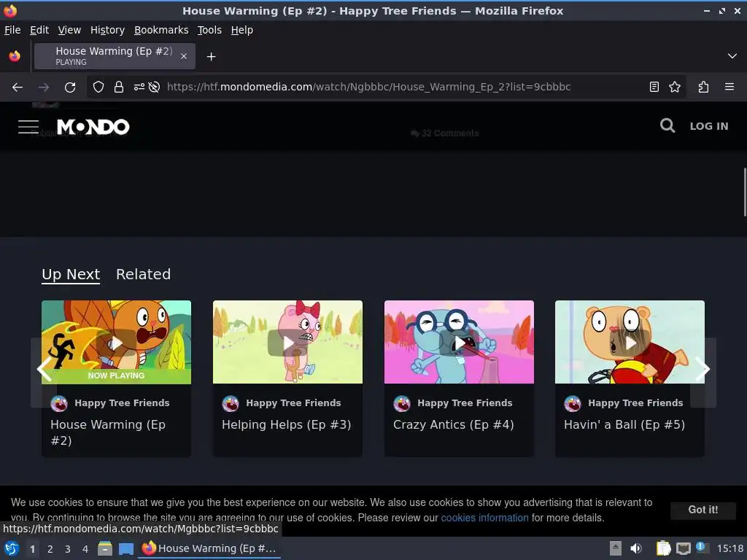This screenshot has width=747, height=560.
Task: Open the Edit menu
Action: (39, 30)
